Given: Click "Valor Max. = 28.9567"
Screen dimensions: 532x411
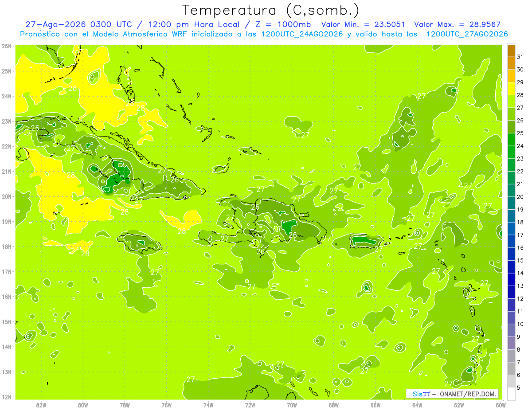Looking at the screenshot, I should click(457, 24).
